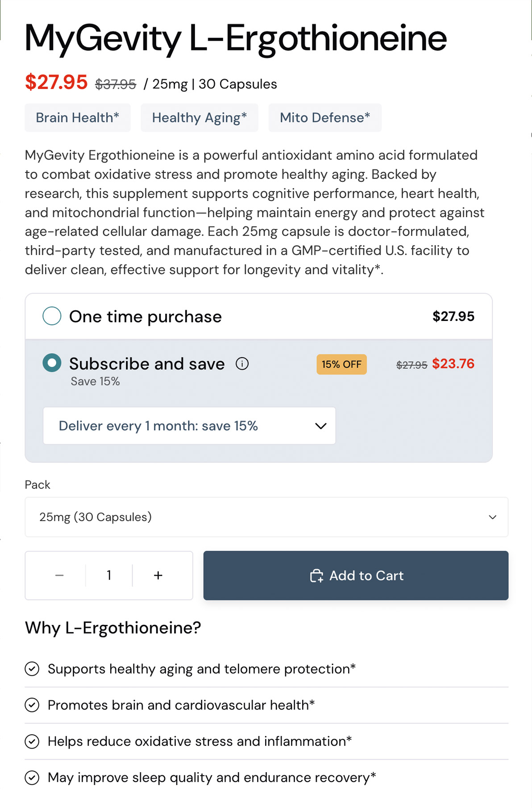Click the Why L-Ergothioneine heading

click(113, 628)
